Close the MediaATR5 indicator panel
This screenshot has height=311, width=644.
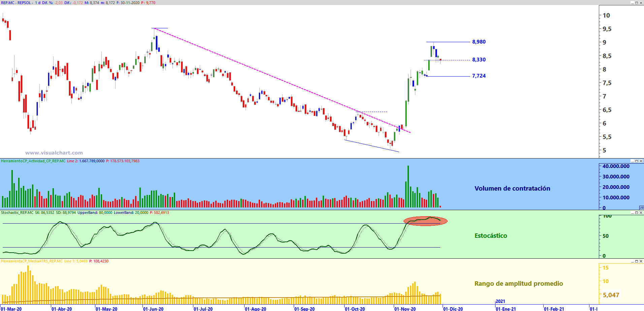(x=641, y=261)
